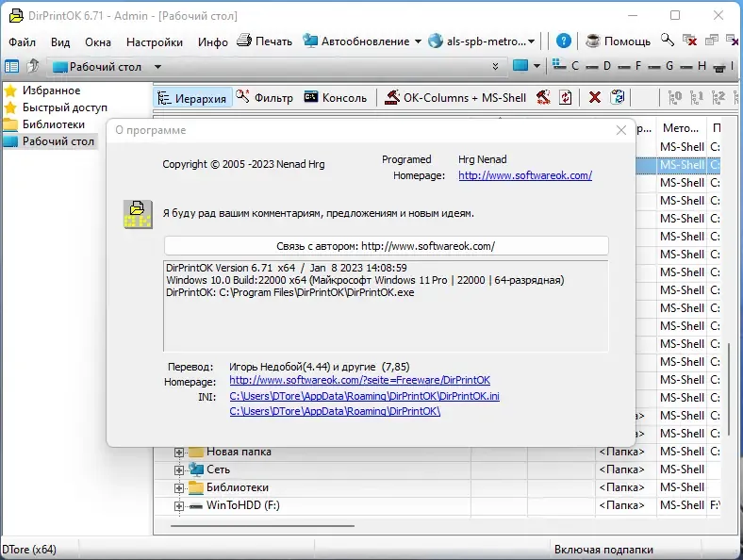Select drive D in the drive bar
This screenshot has width=743, height=560.
(x=599, y=66)
